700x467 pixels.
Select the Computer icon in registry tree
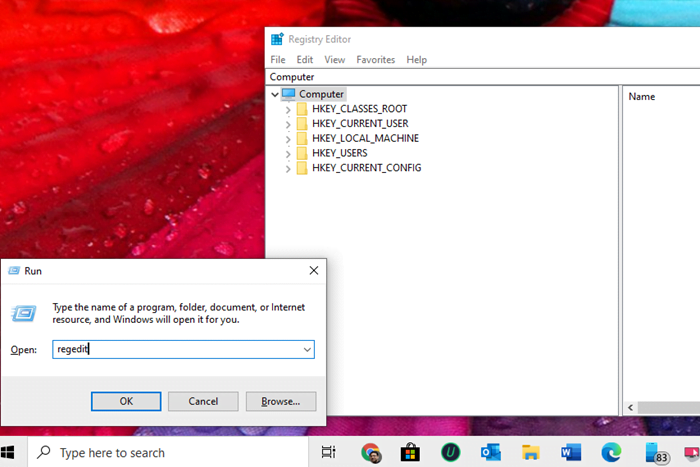tap(289, 94)
